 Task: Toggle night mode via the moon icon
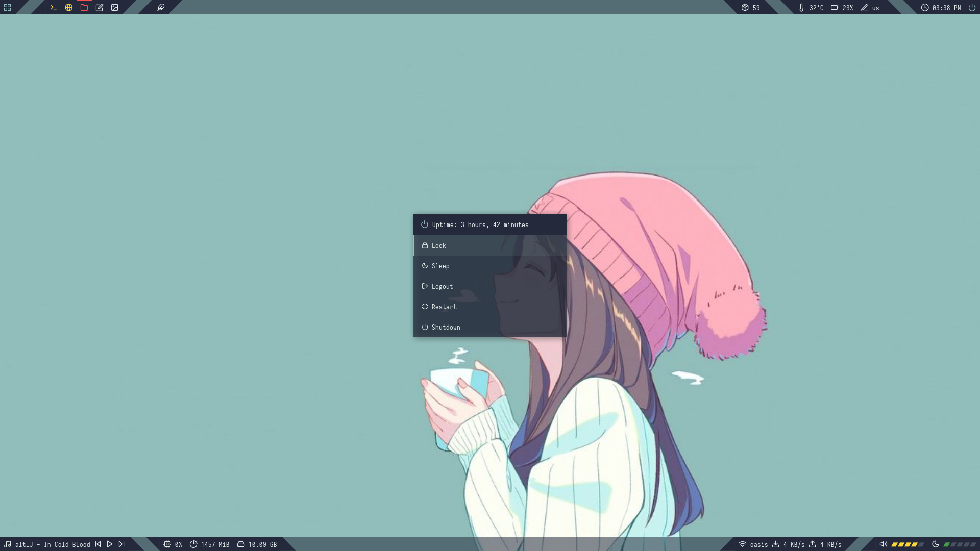(936, 544)
